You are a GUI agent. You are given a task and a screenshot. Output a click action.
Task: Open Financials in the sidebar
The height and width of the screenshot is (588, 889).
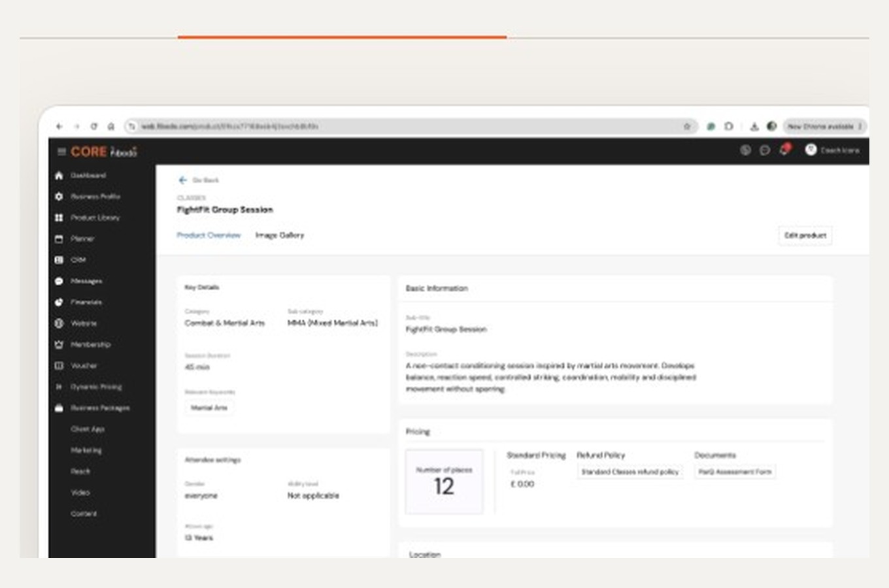(78, 302)
